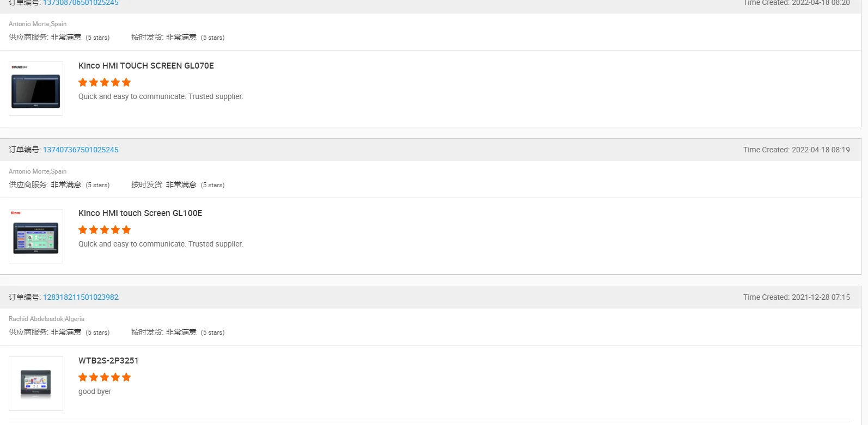Viewport: 868px width, 425px height.
Task: Click the vertical scrollbar on right edge
Action: 864,212
